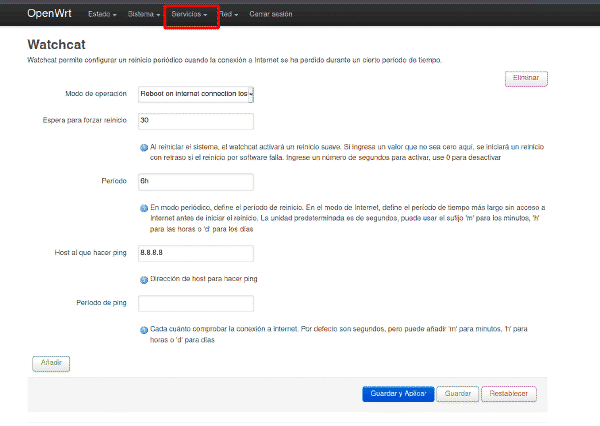Expand the Modo de operación dropdown
This screenshot has height=426, width=600.
pyautogui.click(x=196, y=94)
